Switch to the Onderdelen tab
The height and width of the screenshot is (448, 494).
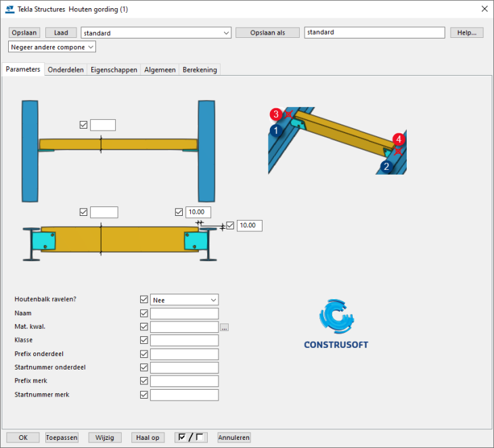point(66,70)
